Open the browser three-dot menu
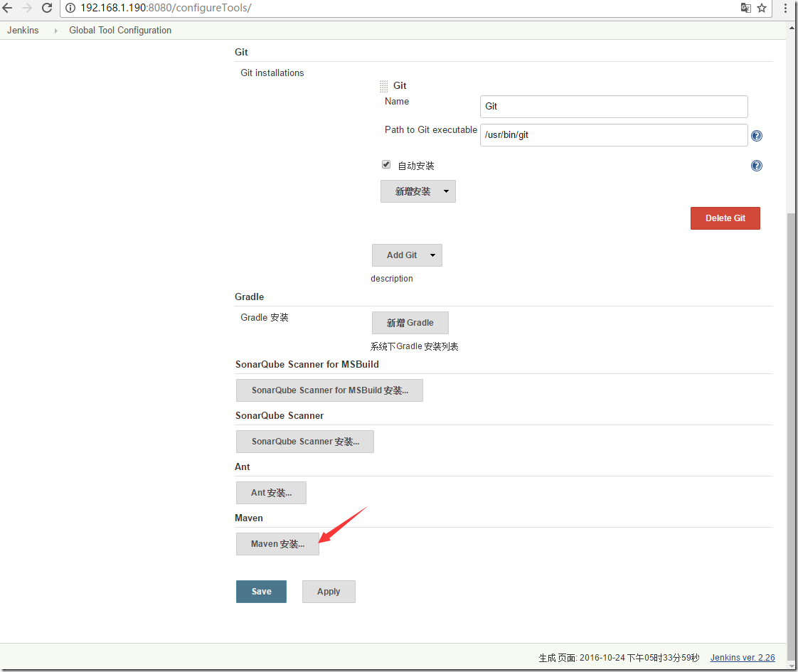 [x=785, y=8]
